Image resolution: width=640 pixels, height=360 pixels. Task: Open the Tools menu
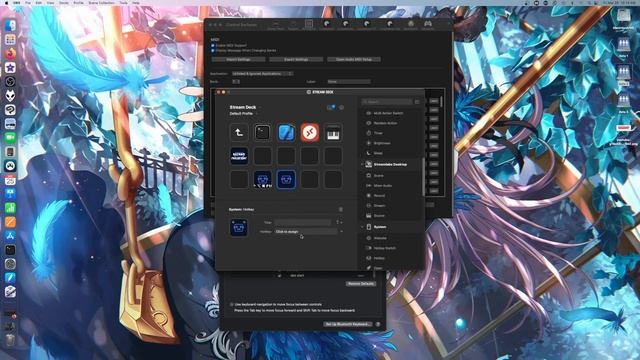123,2
